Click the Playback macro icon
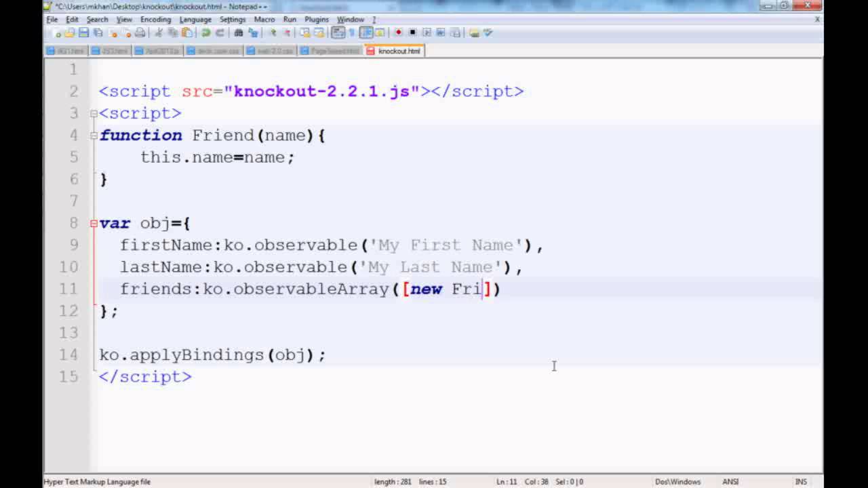The image size is (868, 488). point(427,33)
